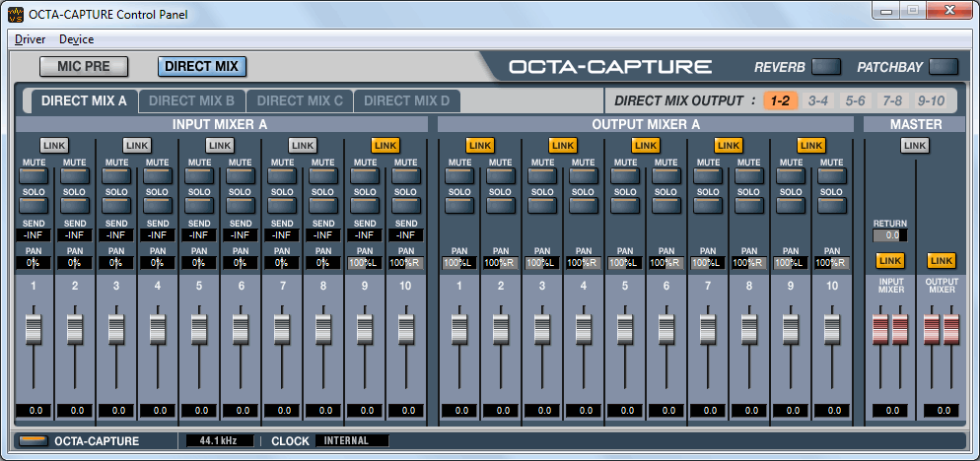
Task: Toggle the INPUT MIXER master LINK button
Action: point(890,260)
